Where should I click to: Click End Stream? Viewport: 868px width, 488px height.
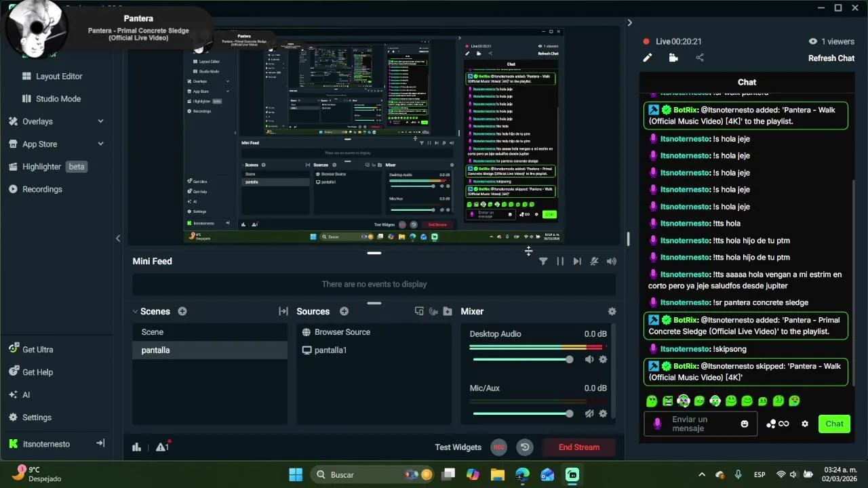click(x=579, y=447)
